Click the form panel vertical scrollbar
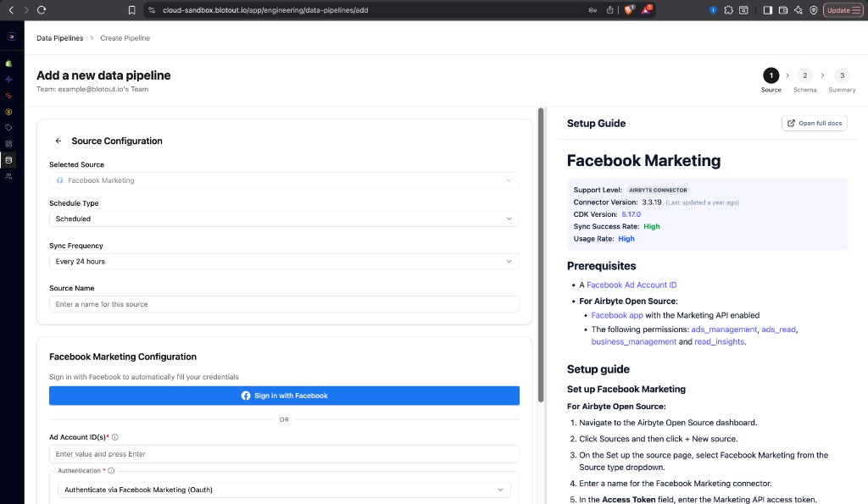The width and height of the screenshot is (868, 504). point(541,255)
